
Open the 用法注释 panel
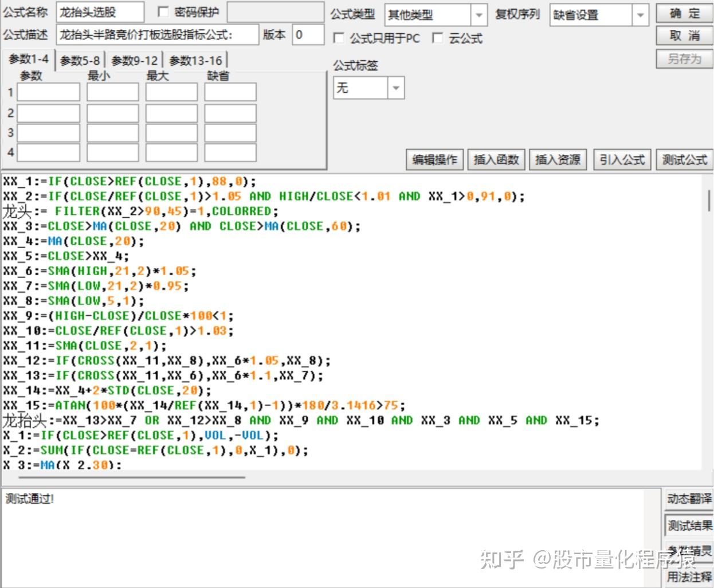click(689, 577)
